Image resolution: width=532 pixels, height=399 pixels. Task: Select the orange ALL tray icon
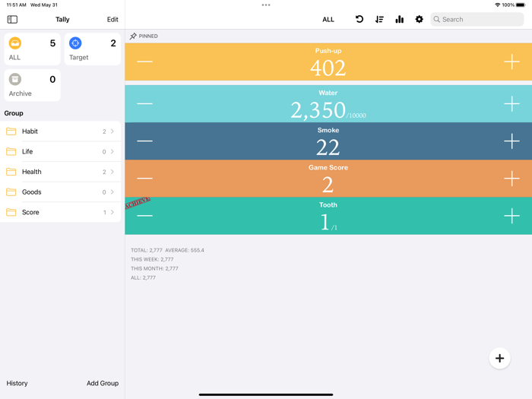[15, 43]
